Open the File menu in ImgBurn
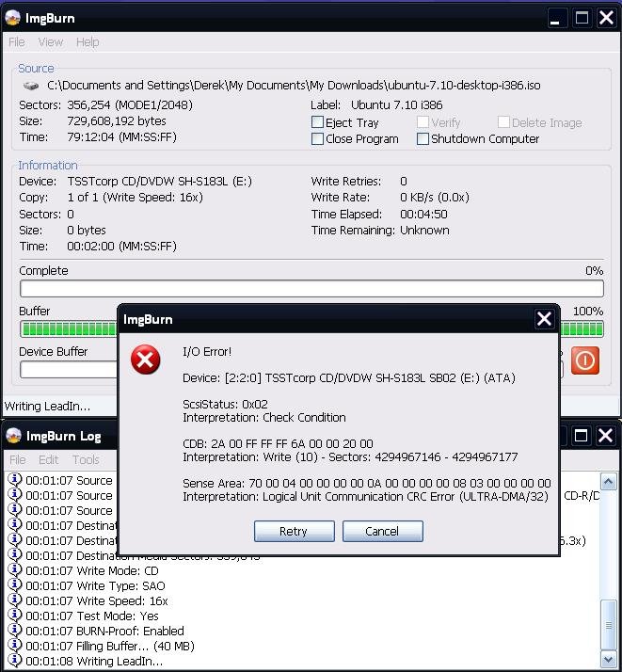This screenshot has height=672, width=622. [17, 42]
